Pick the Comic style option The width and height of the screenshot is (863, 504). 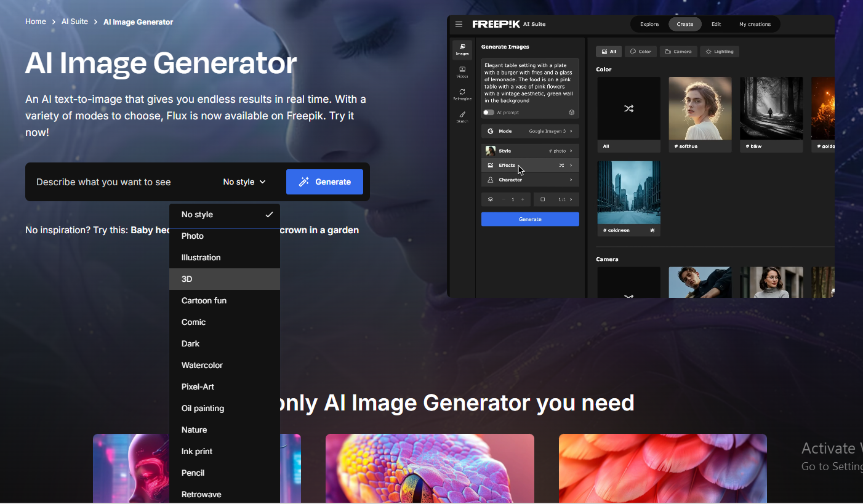pos(225,322)
